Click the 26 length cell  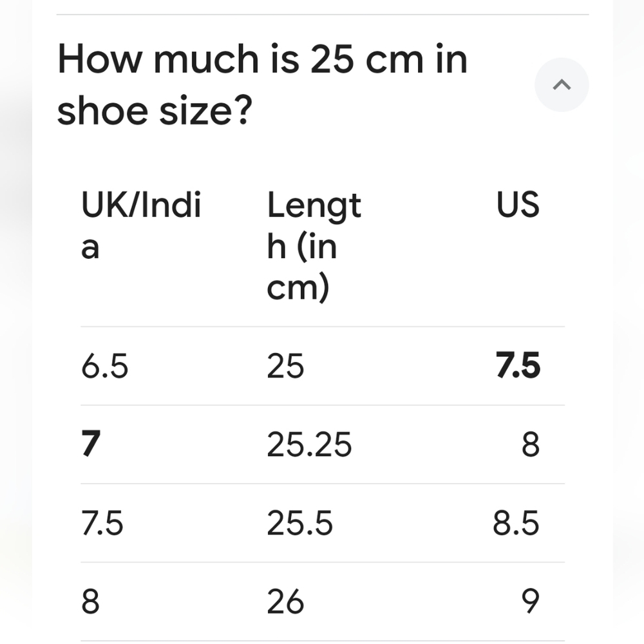285,601
